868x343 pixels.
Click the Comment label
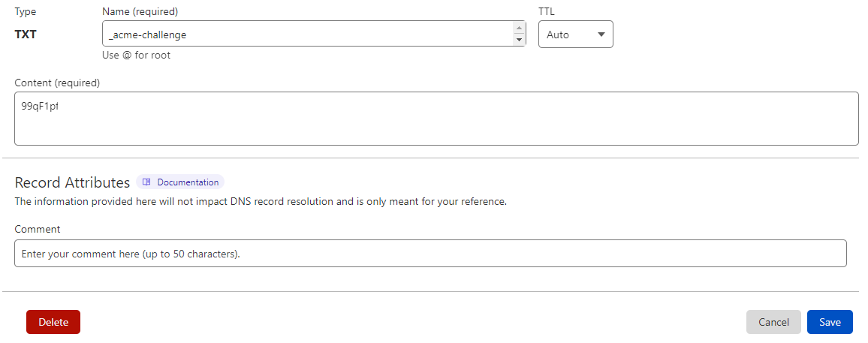37,229
